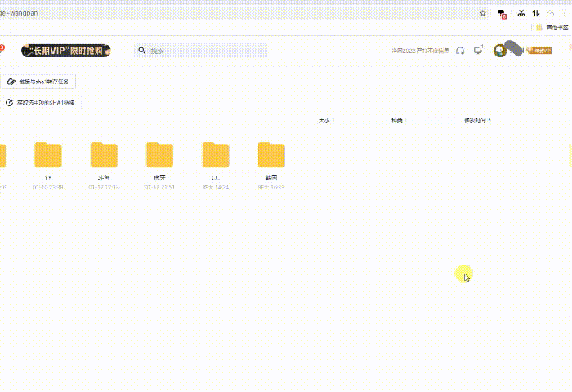Focus the 搜索 search field
This screenshot has height=392, width=572.
tap(201, 51)
